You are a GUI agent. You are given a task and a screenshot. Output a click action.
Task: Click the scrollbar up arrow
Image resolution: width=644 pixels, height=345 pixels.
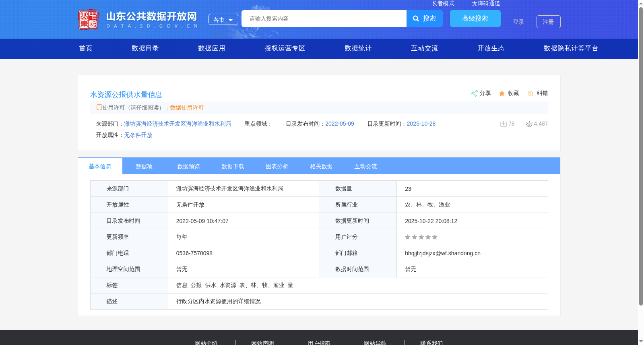click(641, 3)
